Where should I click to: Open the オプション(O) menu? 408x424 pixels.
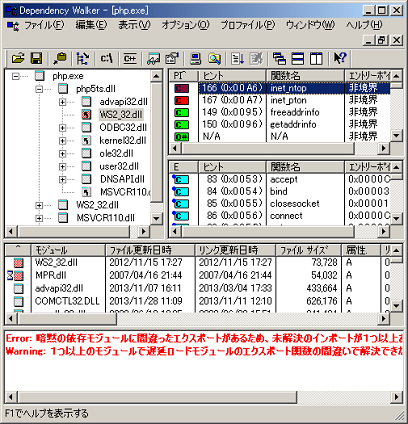(185, 25)
